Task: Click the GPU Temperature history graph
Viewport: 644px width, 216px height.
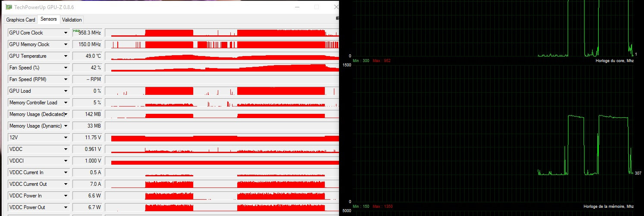Action: point(222,56)
